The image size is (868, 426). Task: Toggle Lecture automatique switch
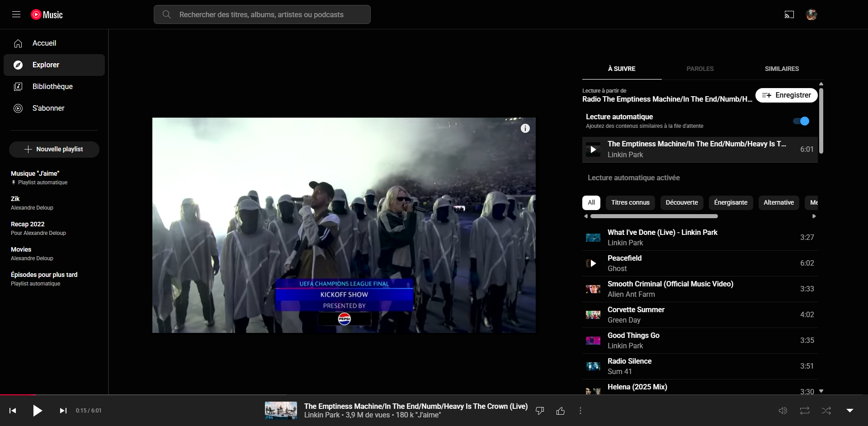click(x=801, y=121)
